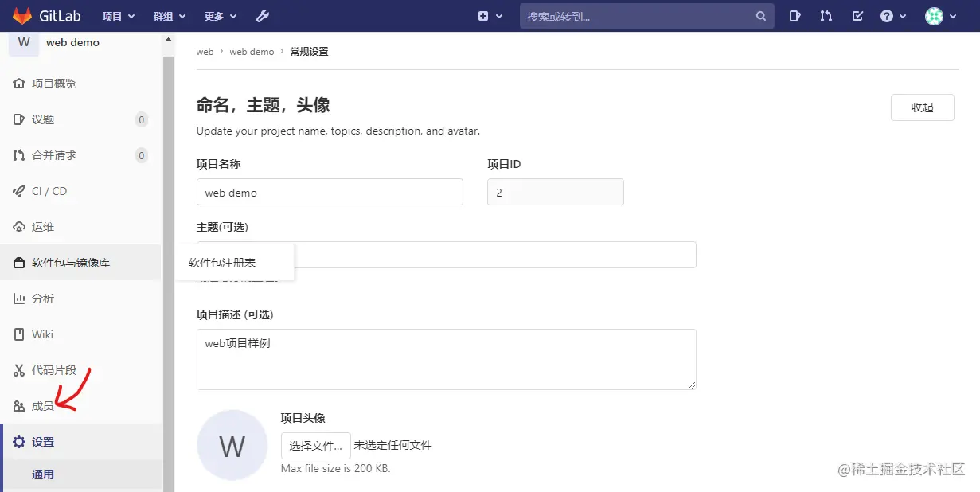The height and width of the screenshot is (492, 980).
Task: Click the web breadcrumb link
Action: click(205, 52)
